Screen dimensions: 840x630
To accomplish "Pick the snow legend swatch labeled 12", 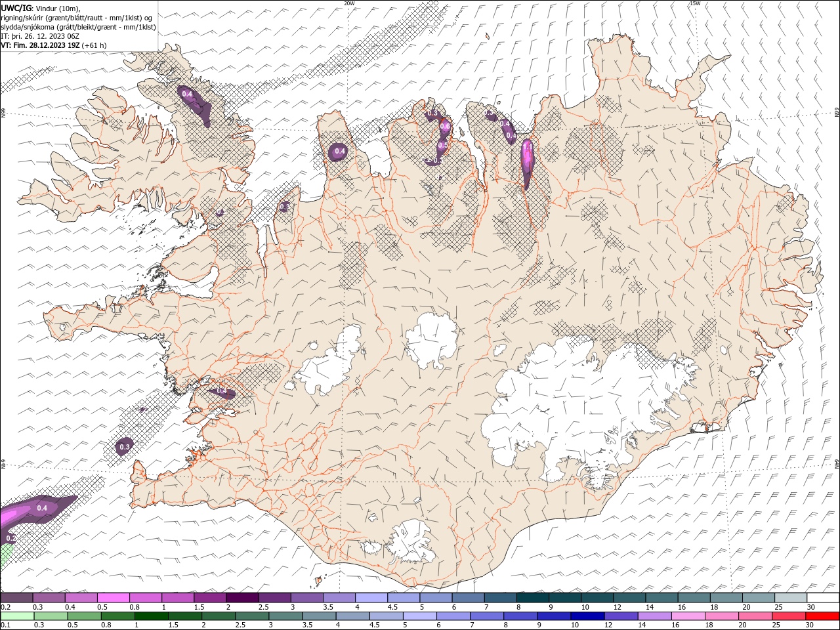I will pyautogui.click(x=629, y=598).
